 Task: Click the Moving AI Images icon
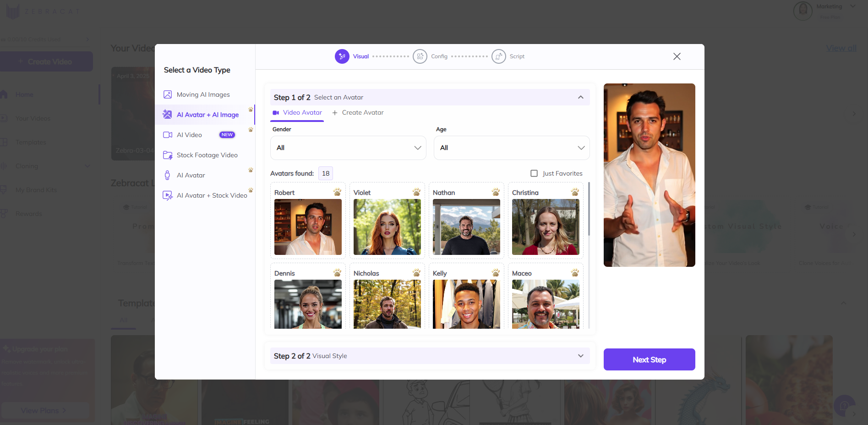coord(168,94)
